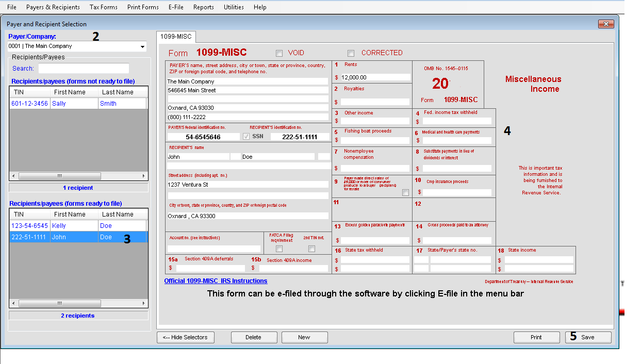
Task: Open the Print Forms menu
Action: point(143,7)
